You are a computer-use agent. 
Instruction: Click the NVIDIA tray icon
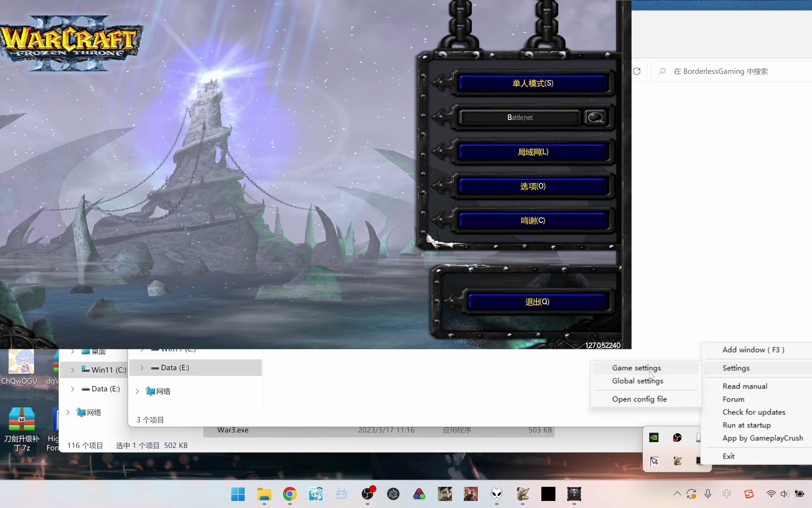654,437
